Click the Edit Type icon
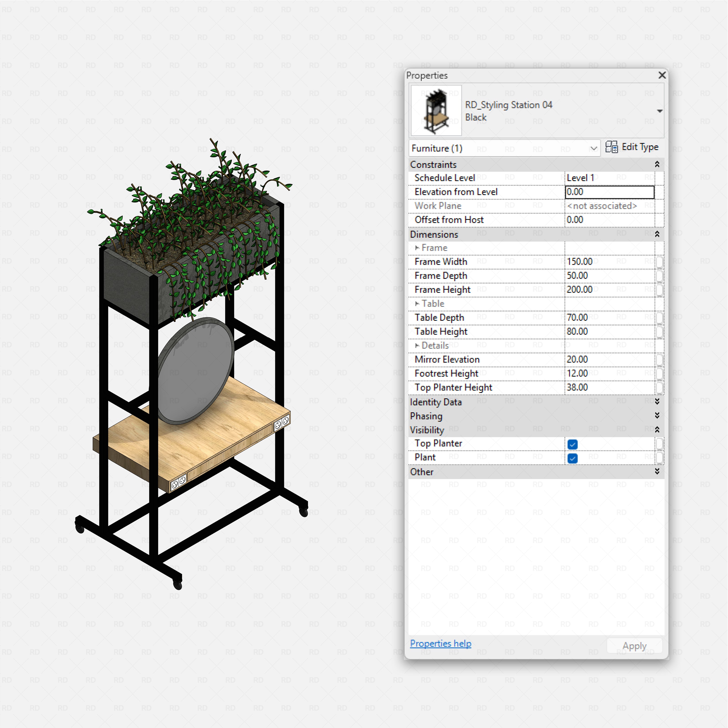728x728 pixels. click(x=612, y=147)
